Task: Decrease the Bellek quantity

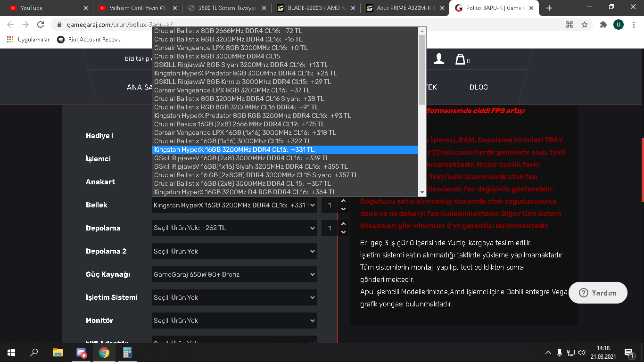Action: tap(343, 209)
